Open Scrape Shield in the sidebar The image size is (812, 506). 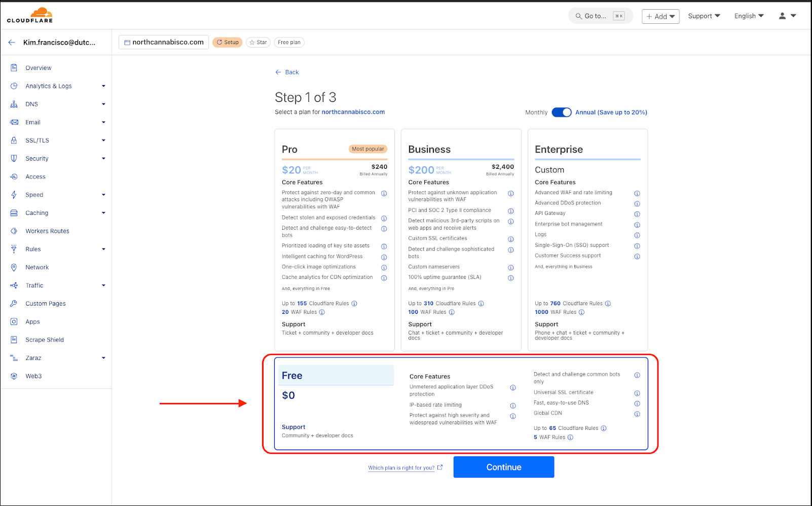click(x=45, y=340)
